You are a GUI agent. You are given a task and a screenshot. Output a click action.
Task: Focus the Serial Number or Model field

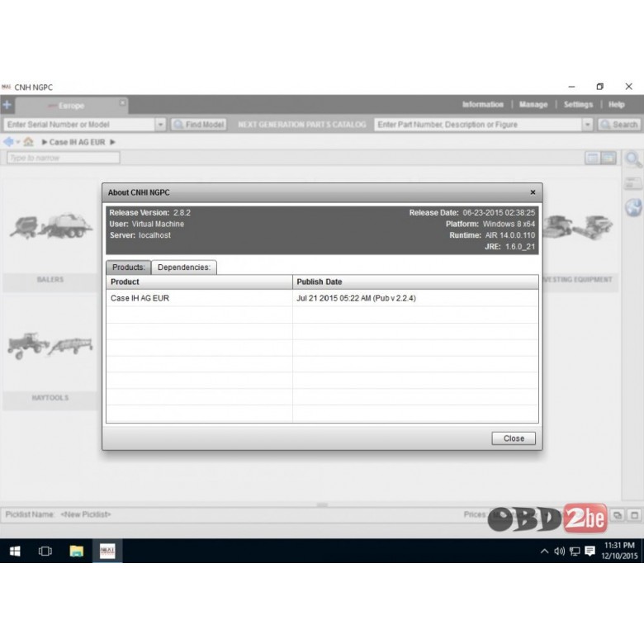click(x=79, y=125)
